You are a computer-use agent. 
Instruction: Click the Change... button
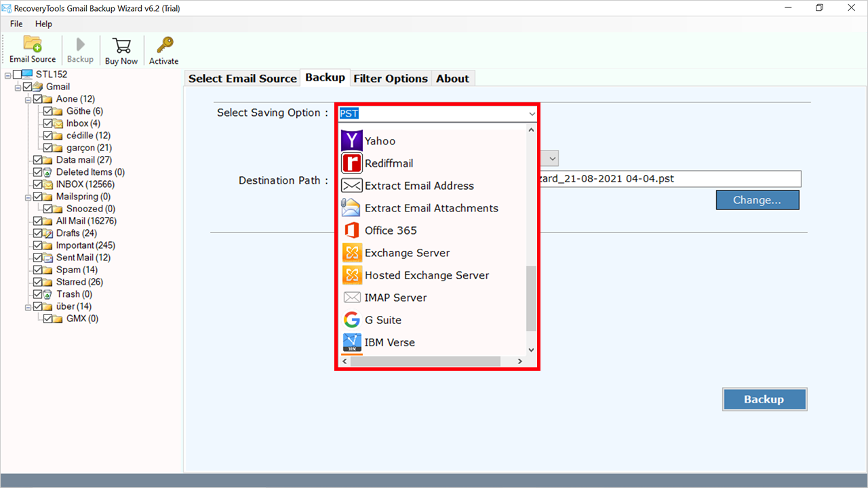point(757,200)
